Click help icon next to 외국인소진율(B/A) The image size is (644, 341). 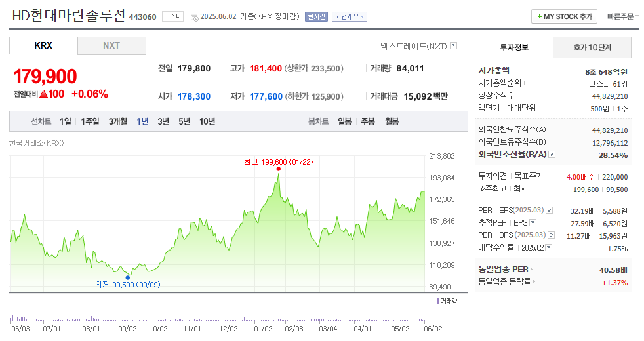coord(552,155)
